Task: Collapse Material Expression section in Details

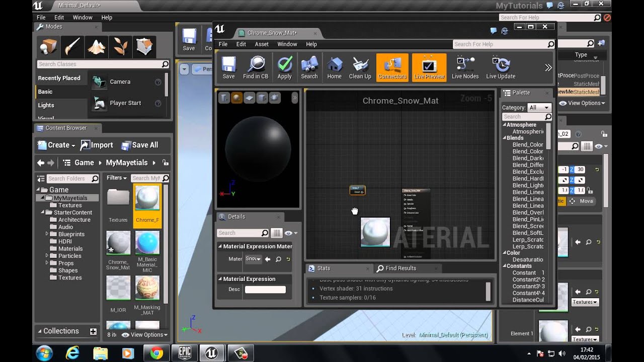Action: pos(220,279)
